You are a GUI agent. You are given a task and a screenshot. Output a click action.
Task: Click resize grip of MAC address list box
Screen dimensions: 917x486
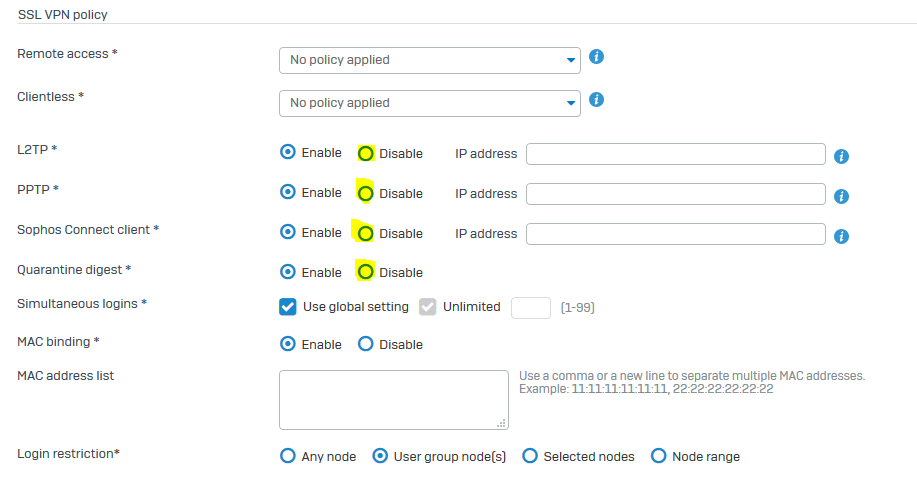(501, 423)
